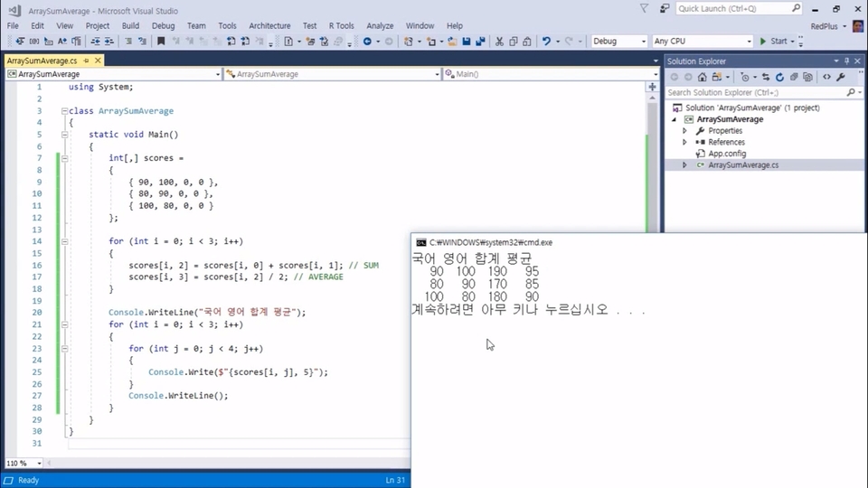Click the Collapse All icon in Solution Explorer
The height and width of the screenshot is (488, 868).
794,78
